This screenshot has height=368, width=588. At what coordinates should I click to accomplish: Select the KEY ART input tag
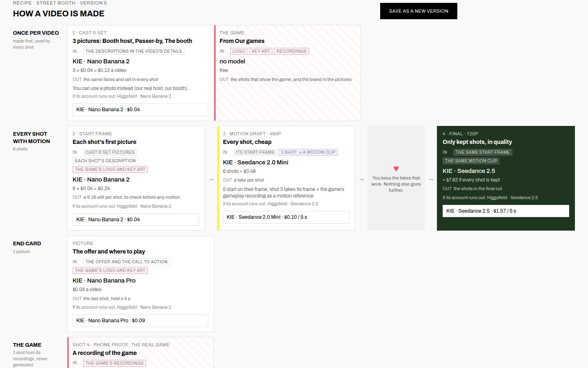pos(261,51)
